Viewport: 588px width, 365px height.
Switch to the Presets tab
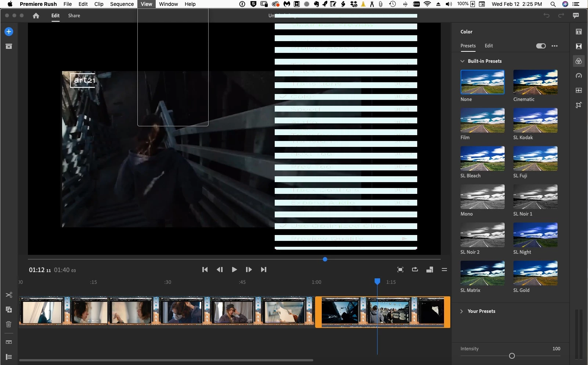[468, 46]
